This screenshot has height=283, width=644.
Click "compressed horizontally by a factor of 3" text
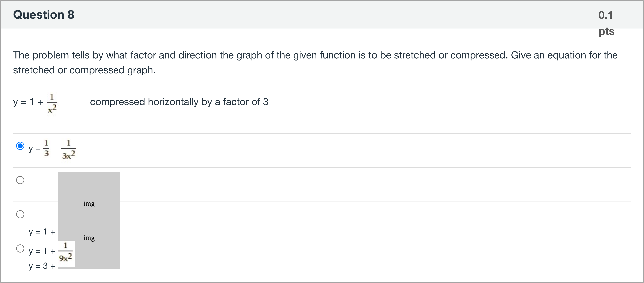click(179, 102)
